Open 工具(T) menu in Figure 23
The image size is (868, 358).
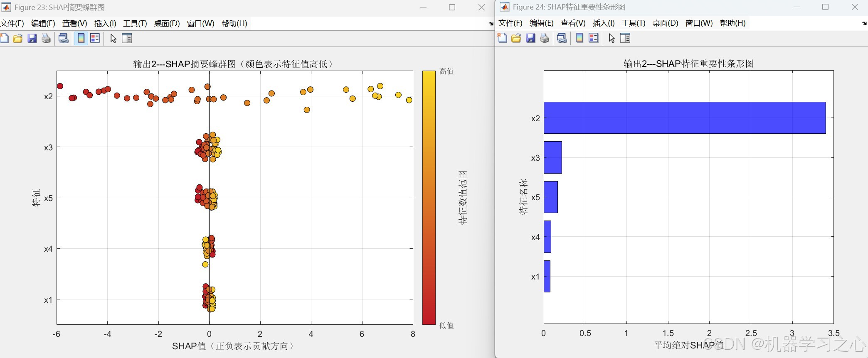tap(135, 24)
